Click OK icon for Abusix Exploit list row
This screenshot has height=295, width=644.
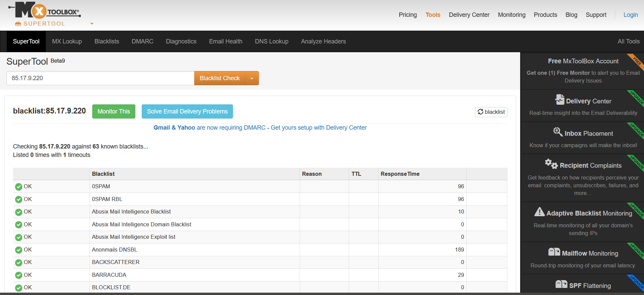coord(19,237)
